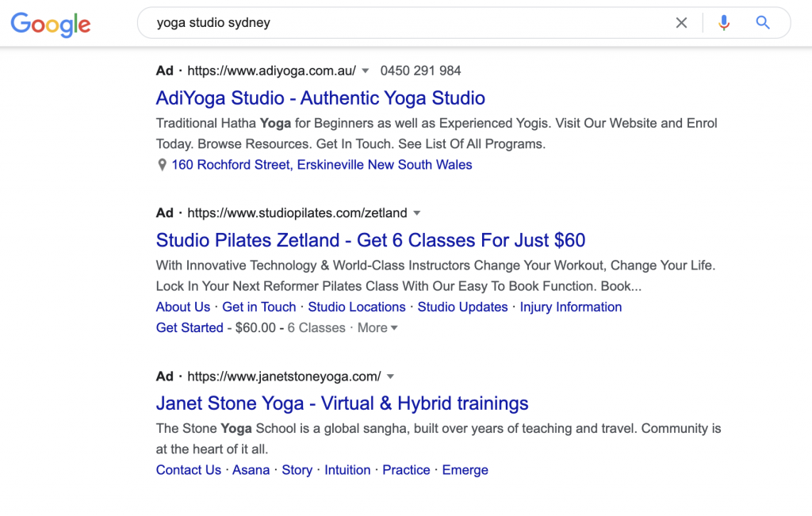
Task: Expand the 'More' dropdown under Studio Pilates
Action: pos(377,328)
